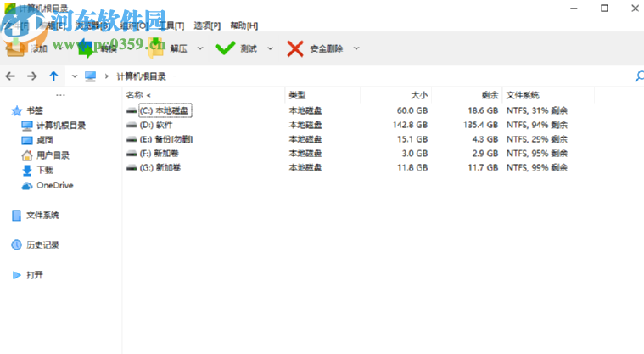
Task: Click the 2.9 GB free space cell
Action: click(485, 154)
